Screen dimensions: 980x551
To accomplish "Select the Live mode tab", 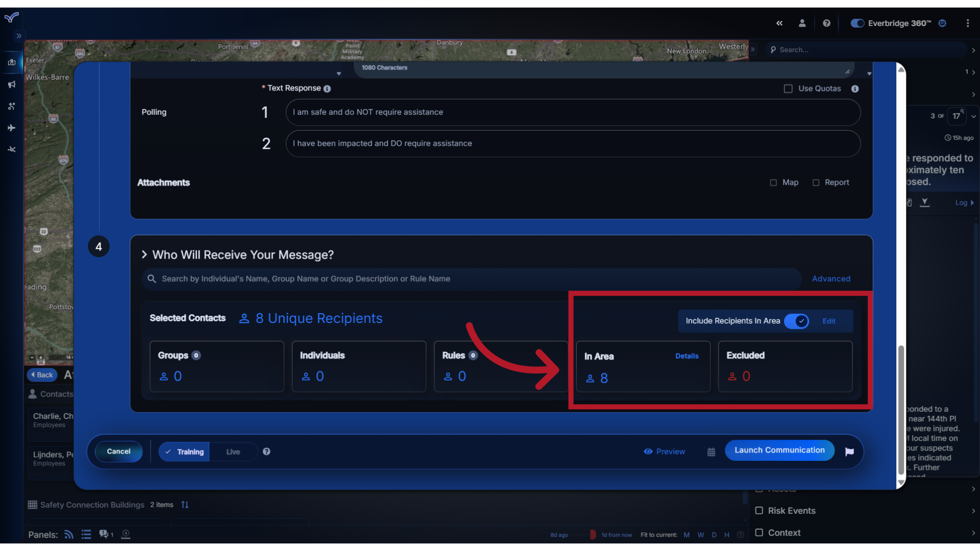I will (x=233, y=451).
